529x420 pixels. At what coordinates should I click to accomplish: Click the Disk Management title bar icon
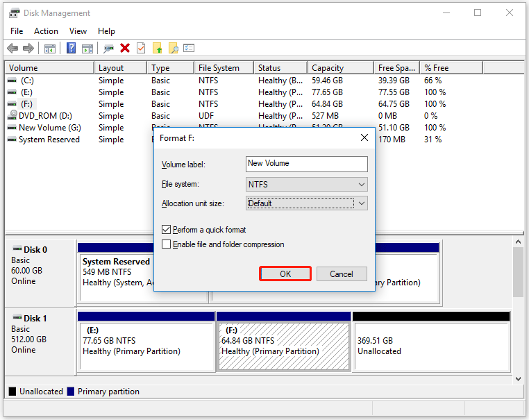pyautogui.click(x=14, y=13)
